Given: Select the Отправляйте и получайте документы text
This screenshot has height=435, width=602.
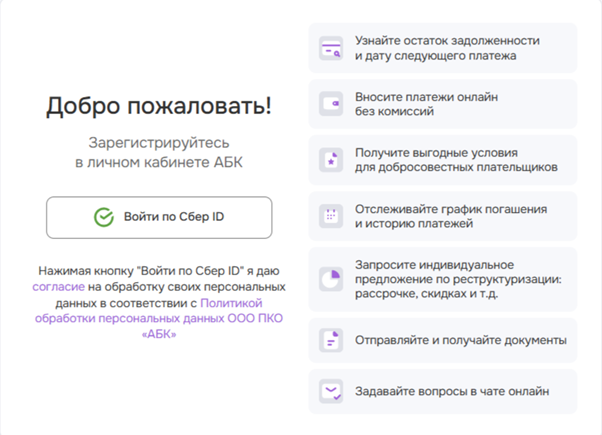Looking at the screenshot, I should click(x=461, y=340).
